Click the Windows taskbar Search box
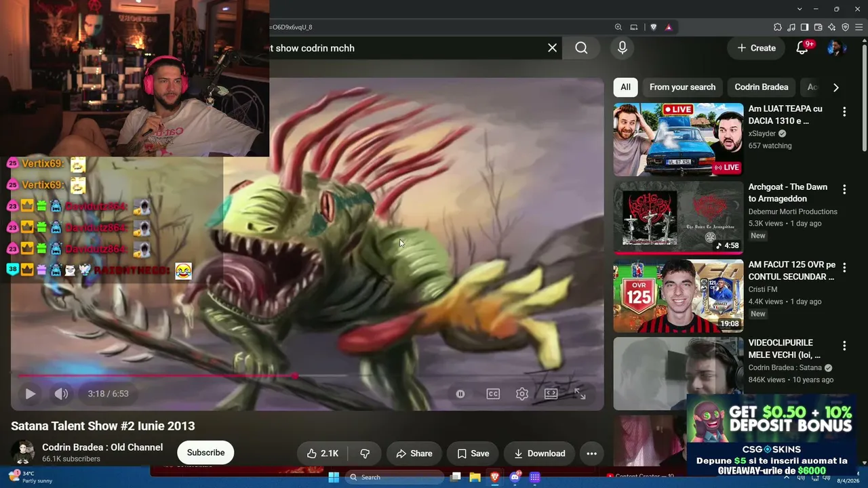This screenshot has height=488, width=868. (x=394, y=477)
